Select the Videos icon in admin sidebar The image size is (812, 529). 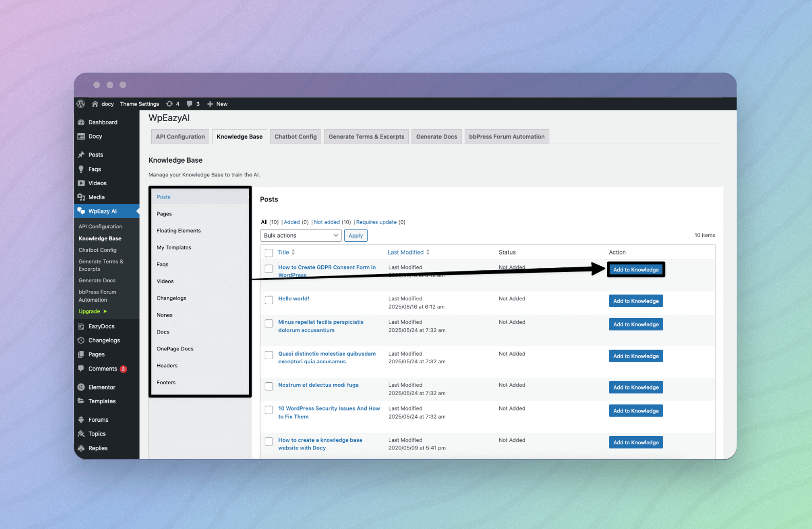81,183
